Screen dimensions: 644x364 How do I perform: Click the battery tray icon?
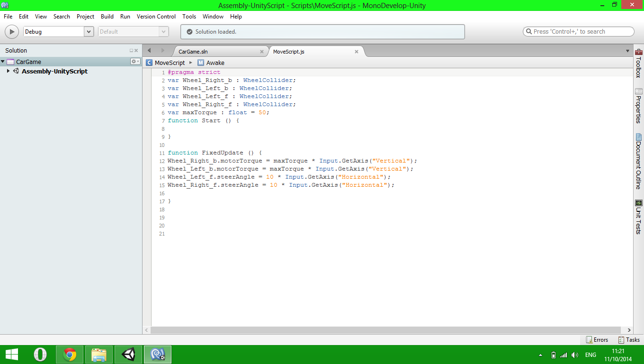(554, 355)
